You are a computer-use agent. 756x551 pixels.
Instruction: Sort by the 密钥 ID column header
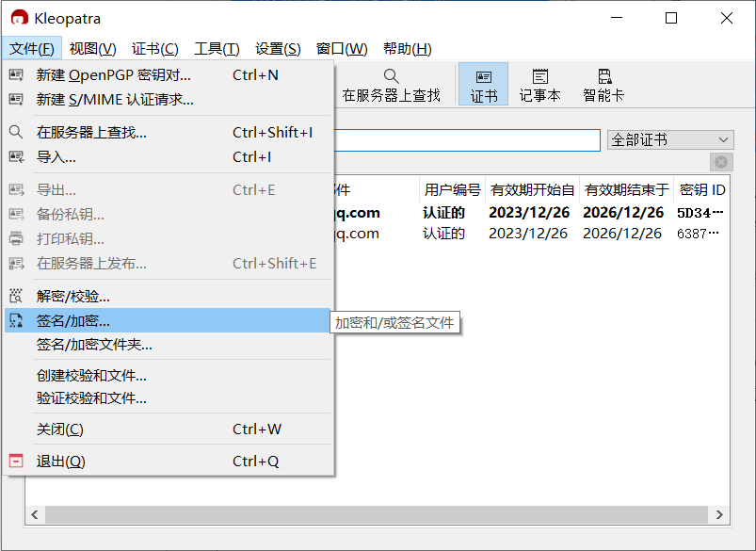tap(702, 189)
